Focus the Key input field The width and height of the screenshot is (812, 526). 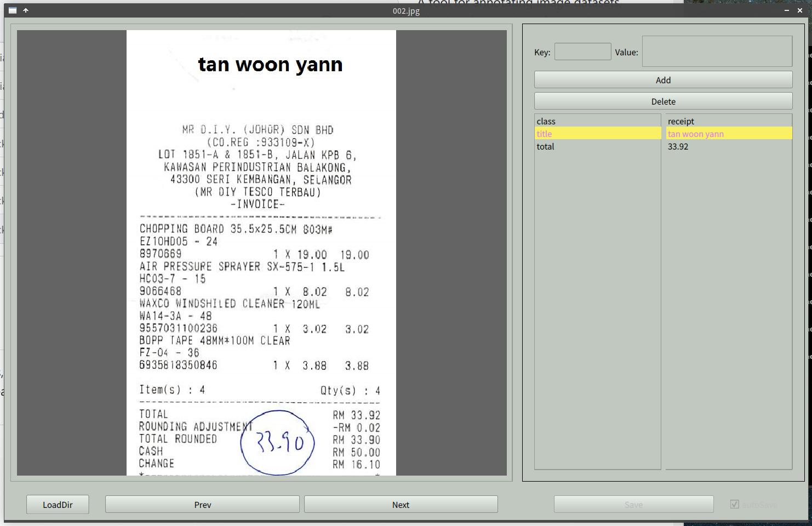(x=582, y=52)
